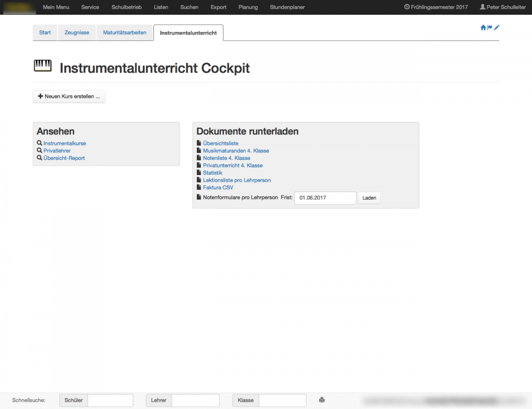Download the Faktura CSV document
Viewport: 532px width, 409px height.
click(218, 187)
